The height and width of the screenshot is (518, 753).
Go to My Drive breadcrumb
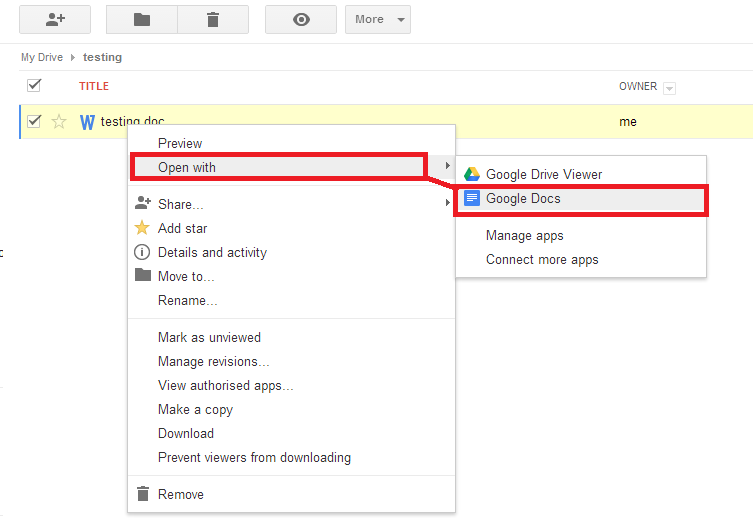pyautogui.click(x=42, y=58)
